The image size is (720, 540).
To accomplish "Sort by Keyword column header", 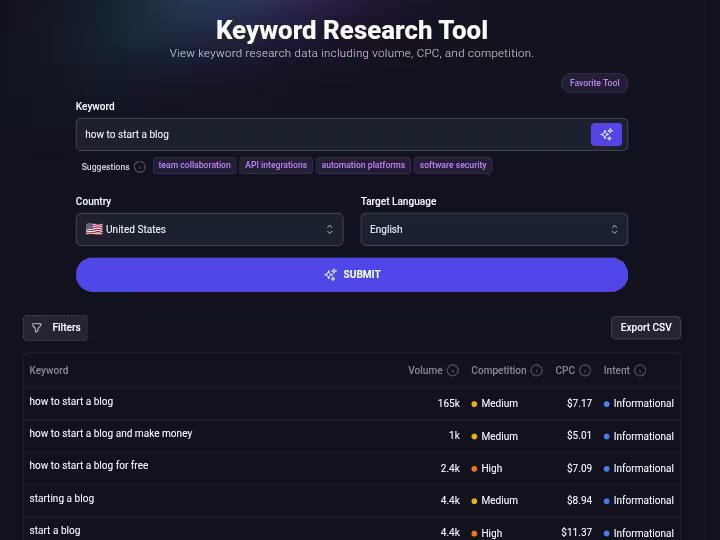I will 49,370.
